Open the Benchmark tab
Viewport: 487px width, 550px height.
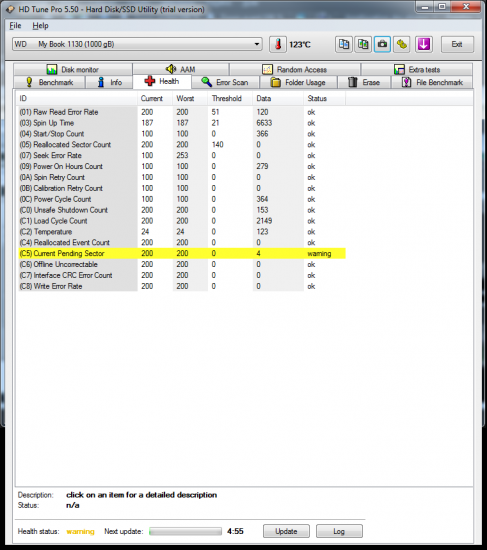coord(49,82)
